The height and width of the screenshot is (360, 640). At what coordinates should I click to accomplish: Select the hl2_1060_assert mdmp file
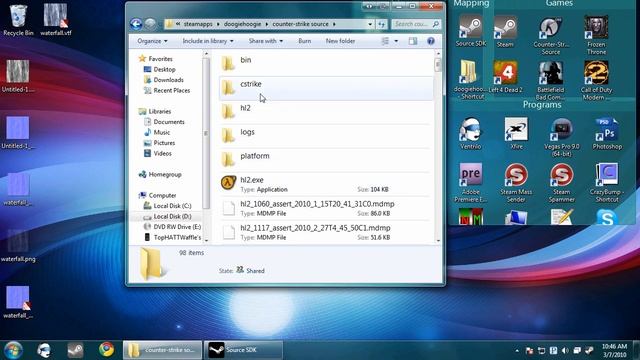[326, 208]
